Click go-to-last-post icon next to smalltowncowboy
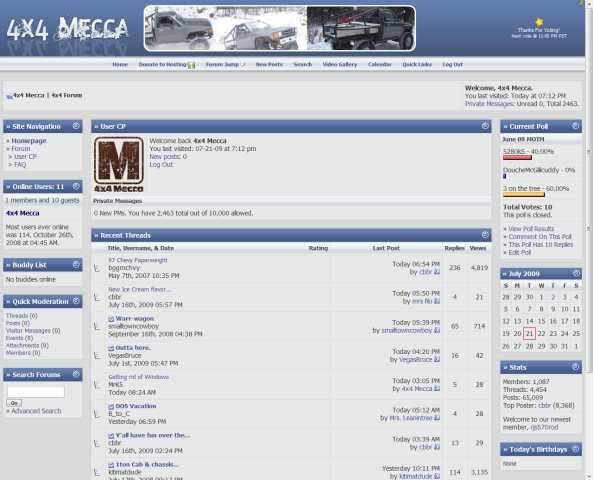Screen dimensions: 593x480 coord(437,331)
